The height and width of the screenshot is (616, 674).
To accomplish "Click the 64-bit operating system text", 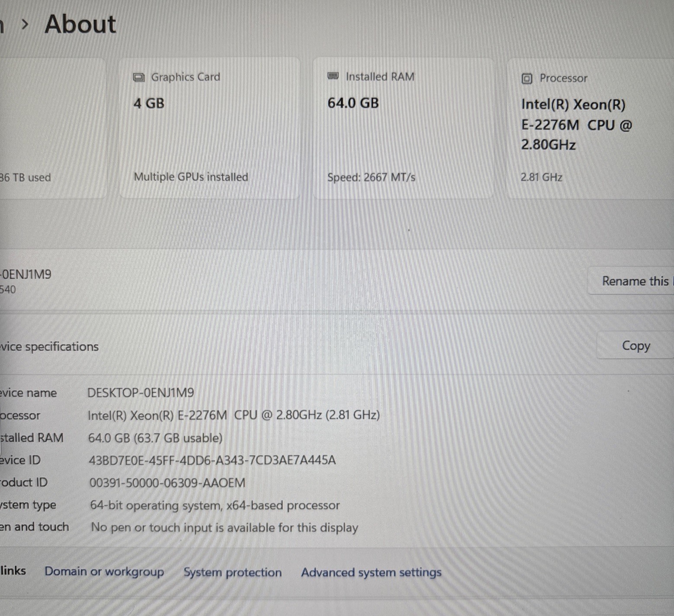I will [x=215, y=505].
